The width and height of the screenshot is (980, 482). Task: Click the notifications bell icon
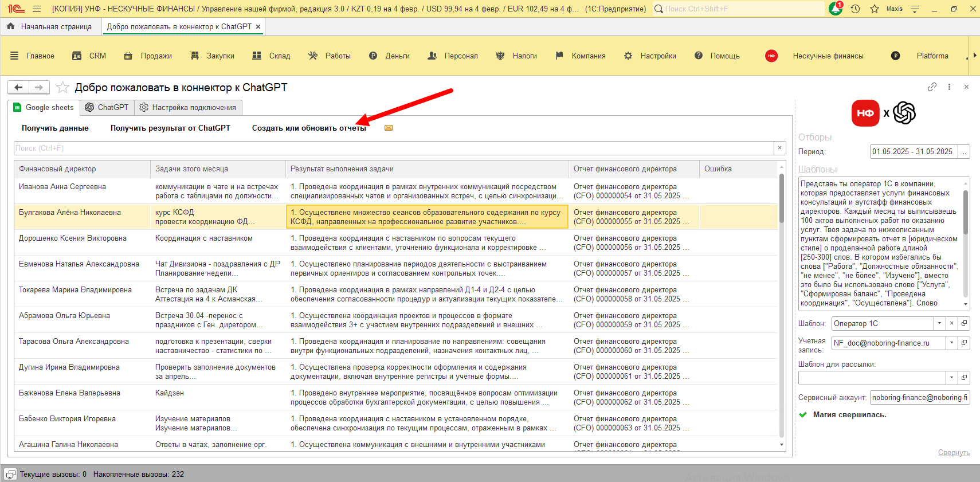pos(836,9)
